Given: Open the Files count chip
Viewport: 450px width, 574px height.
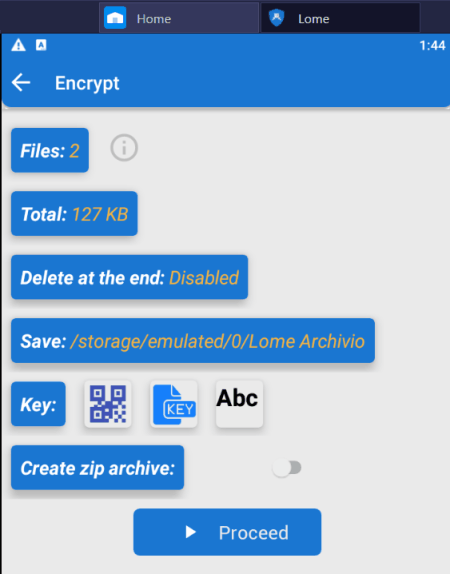Looking at the screenshot, I should click(x=50, y=150).
